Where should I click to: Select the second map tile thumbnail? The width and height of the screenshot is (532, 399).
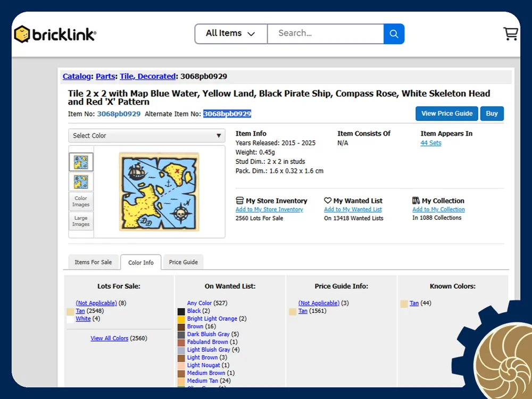(81, 181)
